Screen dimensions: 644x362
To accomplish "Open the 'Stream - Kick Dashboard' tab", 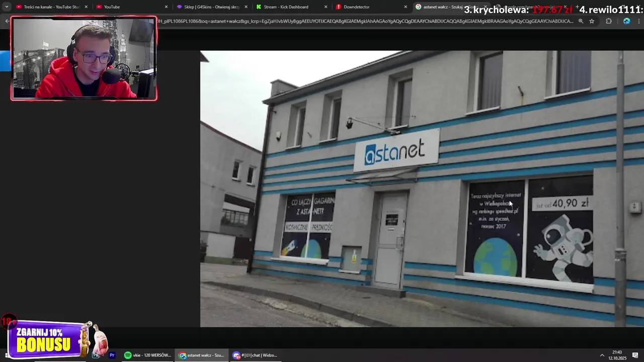I will (291, 7).
